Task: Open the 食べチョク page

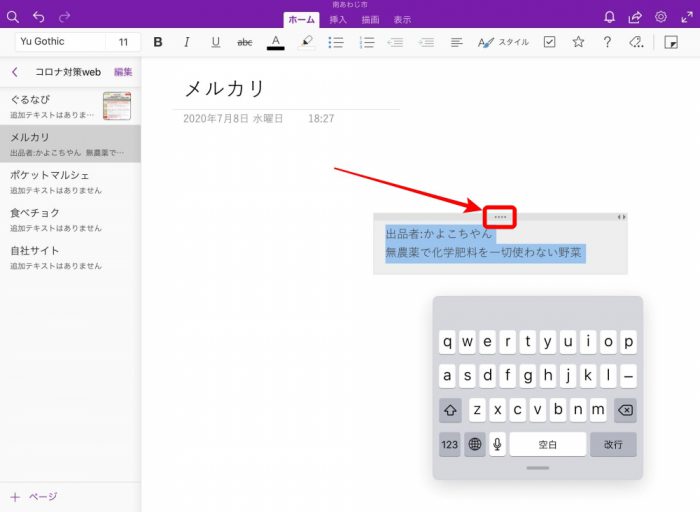Action: (71, 219)
